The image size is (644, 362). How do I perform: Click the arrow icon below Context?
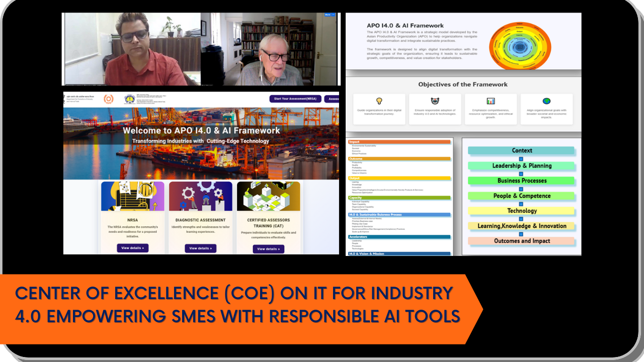coord(521,158)
